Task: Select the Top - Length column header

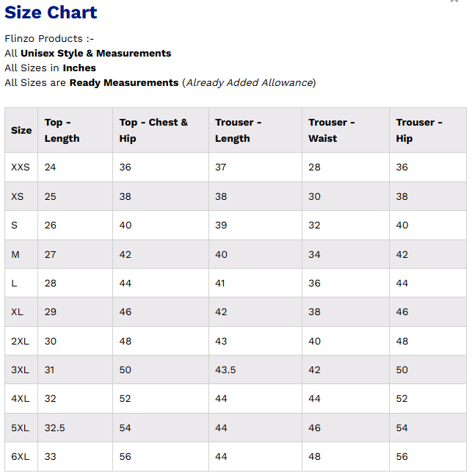Action: click(62, 130)
